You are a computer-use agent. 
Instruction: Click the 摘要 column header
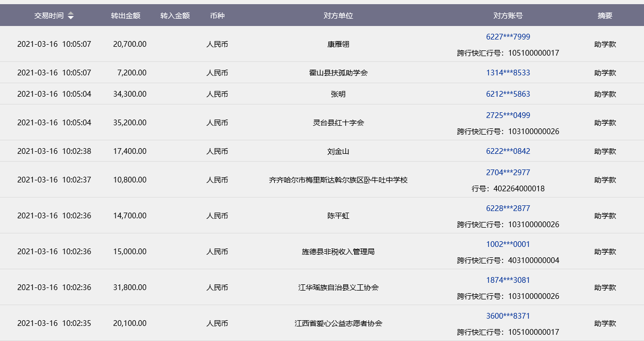tap(605, 16)
